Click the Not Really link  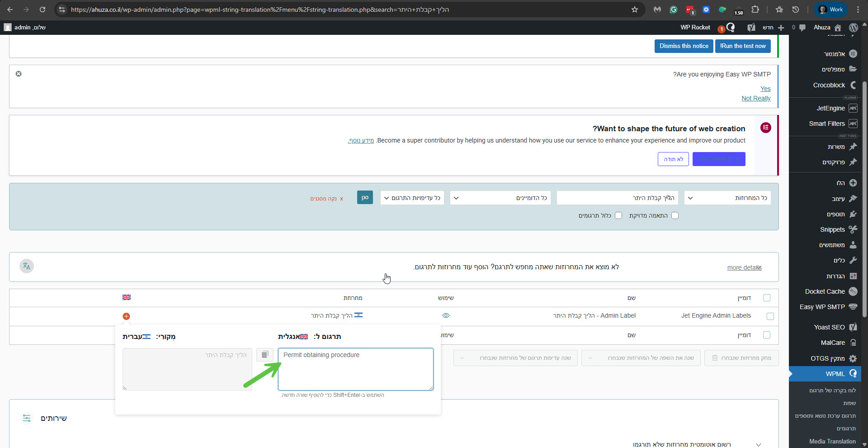tap(756, 98)
